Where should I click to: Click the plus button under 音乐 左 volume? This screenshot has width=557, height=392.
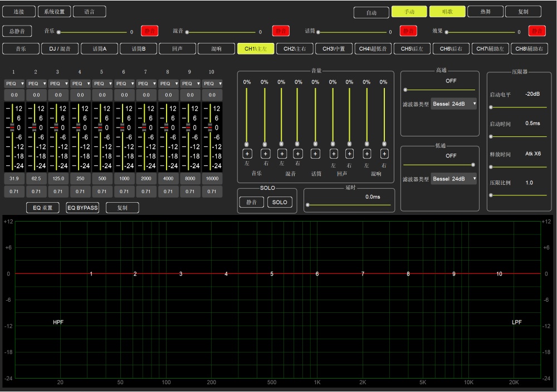click(x=247, y=154)
